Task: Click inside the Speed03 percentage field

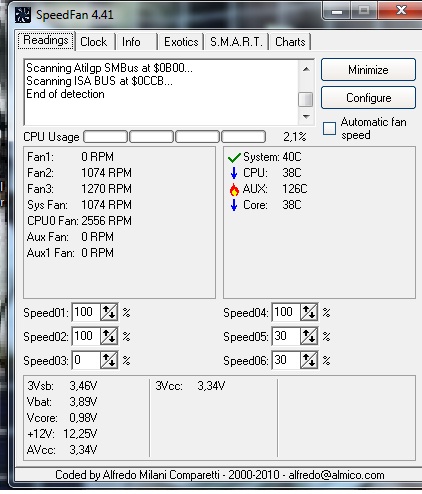Action: coord(86,360)
